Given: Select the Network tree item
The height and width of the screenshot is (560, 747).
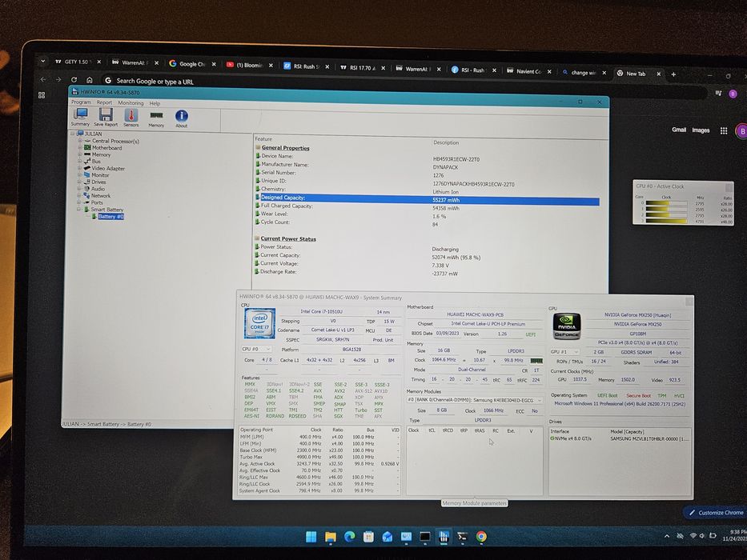Looking at the screenshot, I should point(101,196).
